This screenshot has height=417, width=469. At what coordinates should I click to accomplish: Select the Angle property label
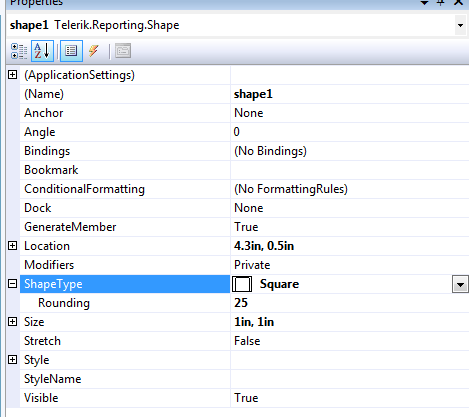[39, 132]
